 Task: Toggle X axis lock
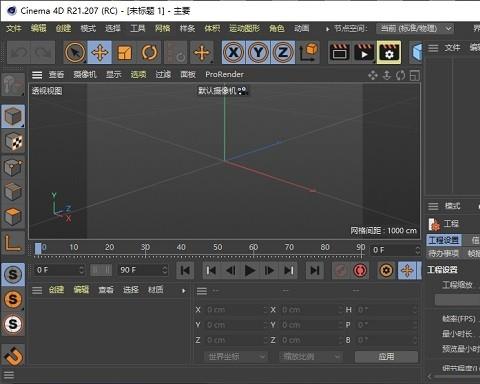(233, 52)
